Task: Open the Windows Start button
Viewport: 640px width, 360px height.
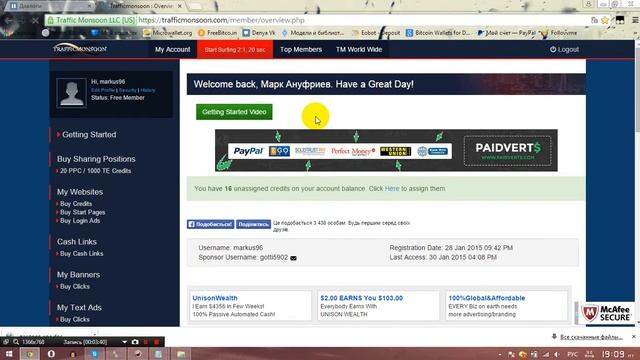Action: pyautogui.click(x=8, y=354)
